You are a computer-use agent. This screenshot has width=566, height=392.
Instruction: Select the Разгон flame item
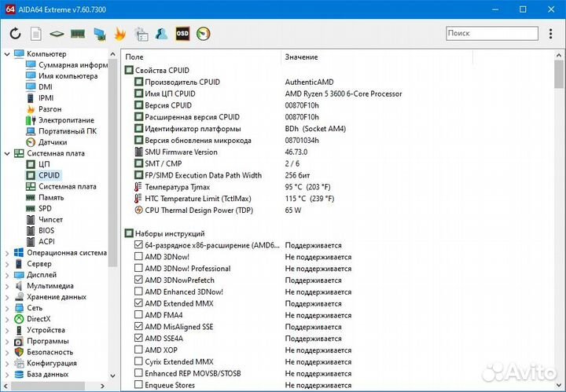(x=44, y=109)
